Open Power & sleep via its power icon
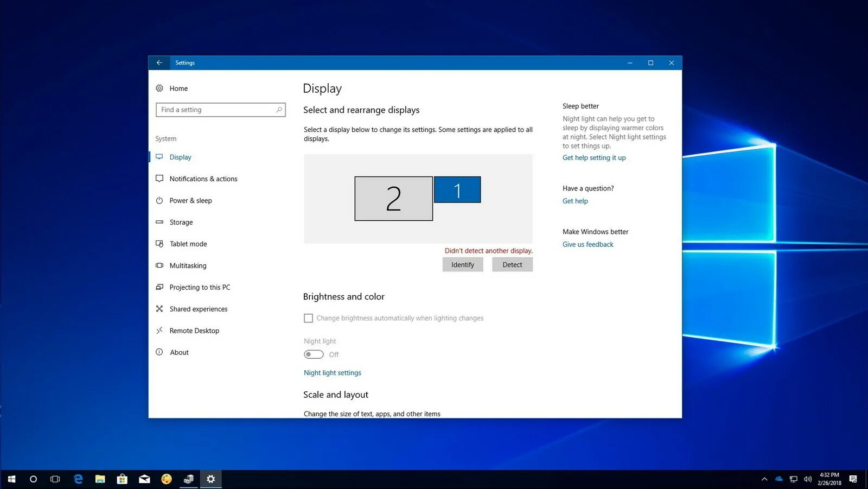The width and height of the screenshot is (868, 489). [x=159, y=200]
